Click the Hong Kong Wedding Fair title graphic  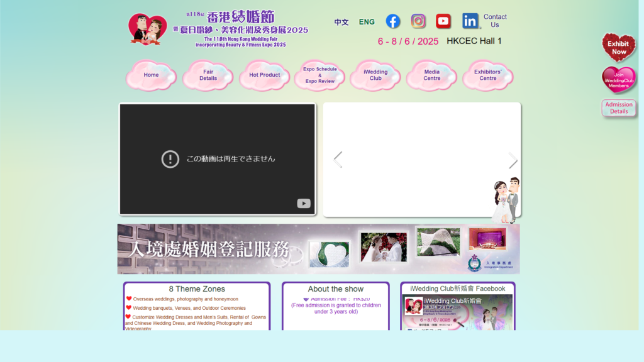click(x=241, y=29)
